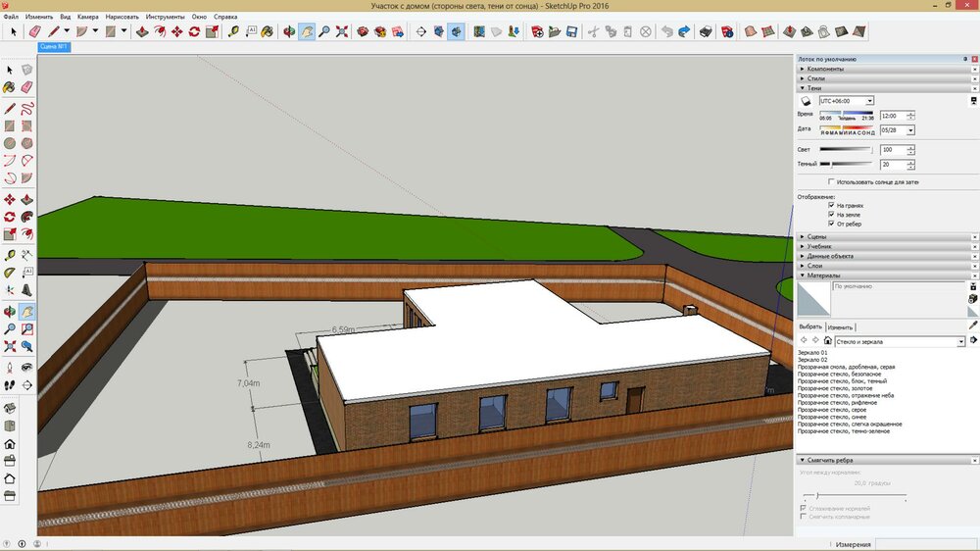The width and height of the screenshot is (980, 551).
Task: Click the 'Сцена №1' scene tab
Action: (x=53, y=46)
